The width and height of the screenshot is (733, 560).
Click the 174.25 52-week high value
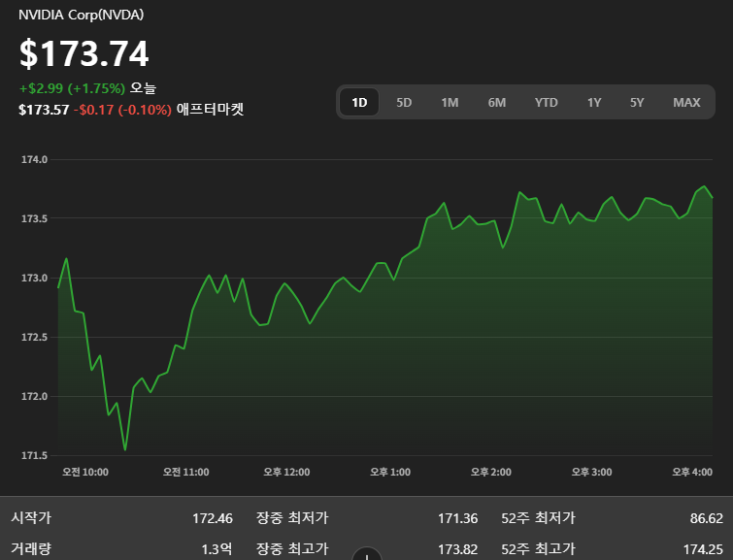[x=703, y=549]
